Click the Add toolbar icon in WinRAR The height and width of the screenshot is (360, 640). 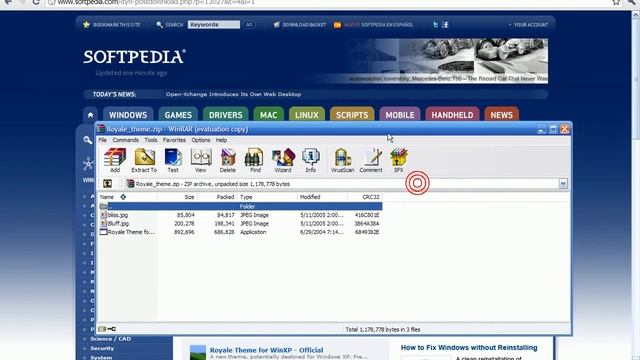[x=115, y=160]
